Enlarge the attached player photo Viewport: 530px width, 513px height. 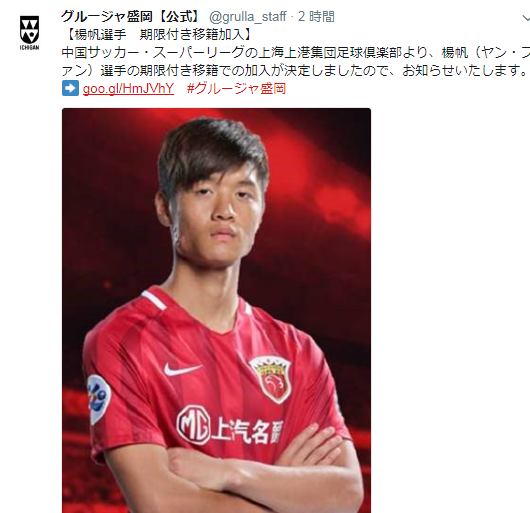(x=216, y=310)
